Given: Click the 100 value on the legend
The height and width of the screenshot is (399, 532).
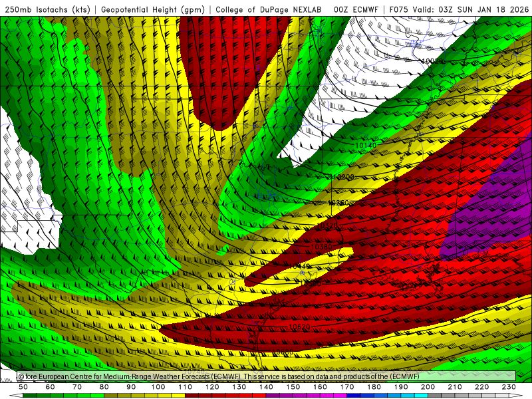Looking at the screenshot, I should tap(158, 387).
